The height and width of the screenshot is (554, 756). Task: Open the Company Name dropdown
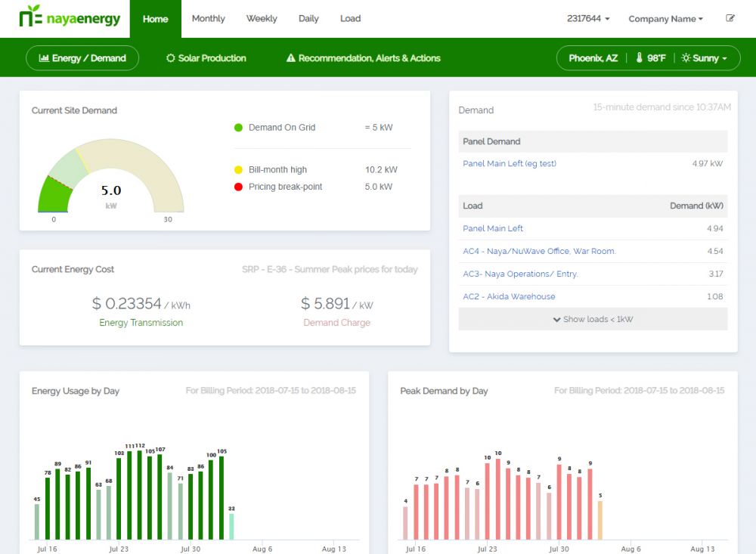point(665,19)
